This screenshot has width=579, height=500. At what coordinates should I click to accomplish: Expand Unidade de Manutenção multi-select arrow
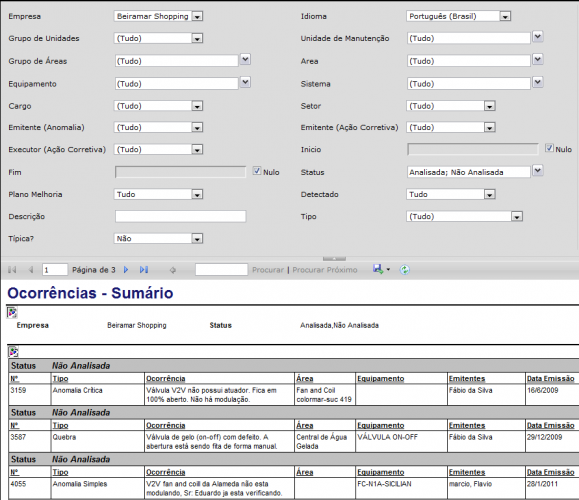538,37
